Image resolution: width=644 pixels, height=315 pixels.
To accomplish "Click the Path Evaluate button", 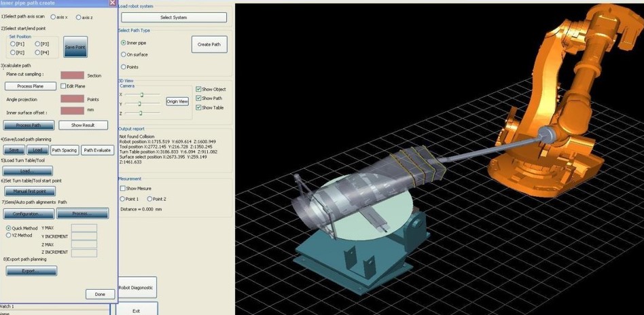I will point(97,150).
